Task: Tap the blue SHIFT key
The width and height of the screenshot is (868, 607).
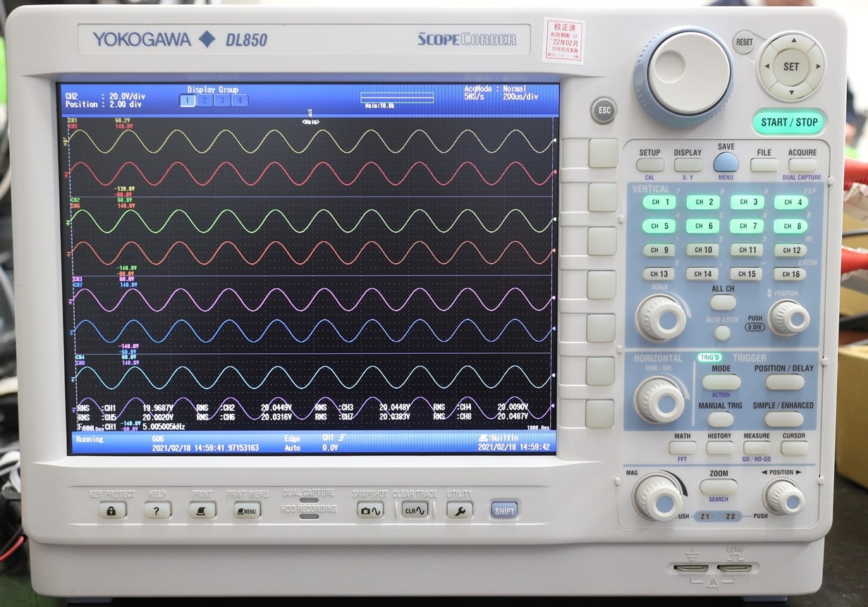Action: (505, 511)
